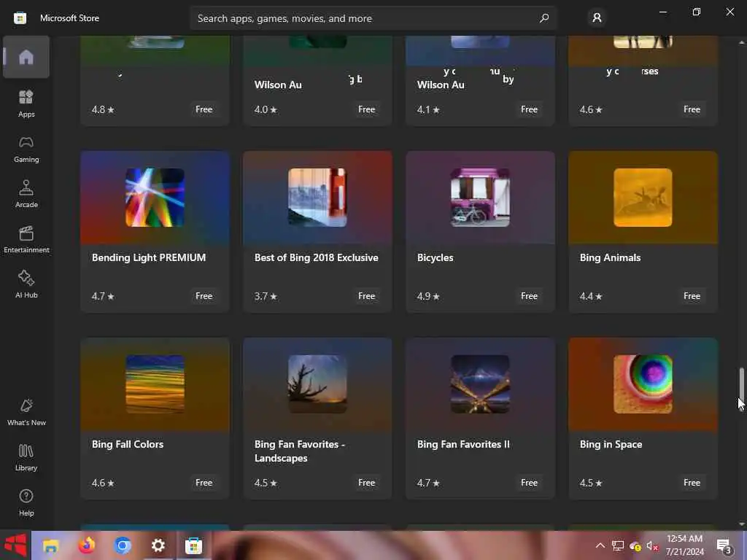Click Free on the Bicycles card
Screen dimensions: 747x560
tap(529, 296)
